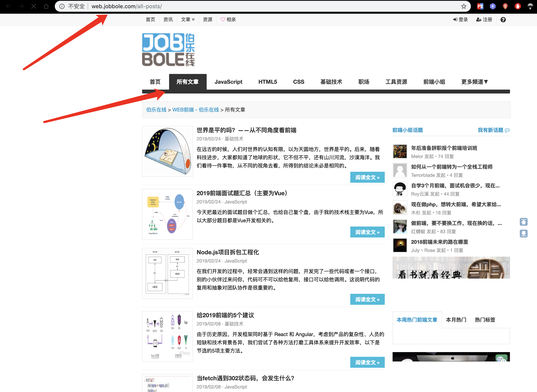Open the red location pin extension
Viewport: 537px width, 392px height.
pyautogui.click(x=505, y=6)
